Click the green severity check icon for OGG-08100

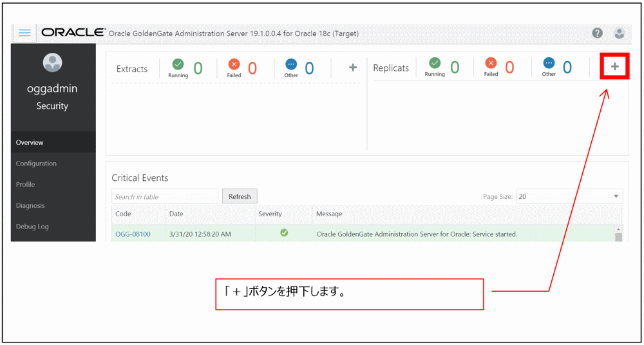click(x=284, y=233)
